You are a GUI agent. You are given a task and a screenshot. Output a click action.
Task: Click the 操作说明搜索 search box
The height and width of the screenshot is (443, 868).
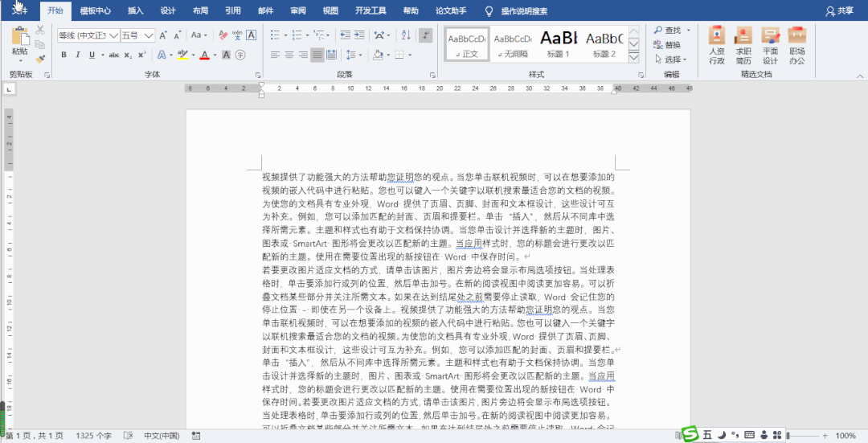[x=524, y=10]
